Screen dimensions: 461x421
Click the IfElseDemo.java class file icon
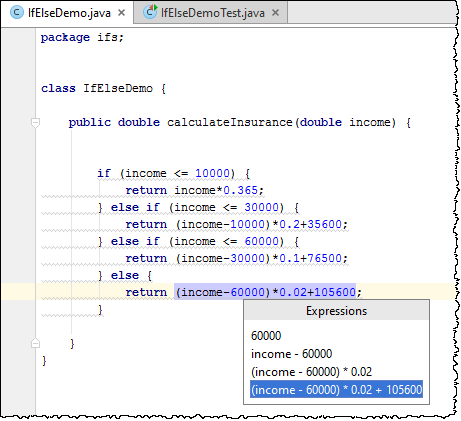(16, 13)
